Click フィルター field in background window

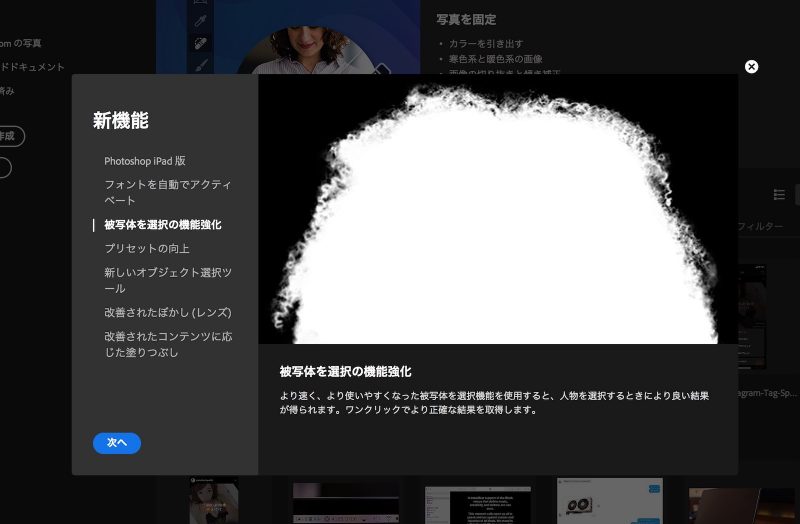(760, 226)
